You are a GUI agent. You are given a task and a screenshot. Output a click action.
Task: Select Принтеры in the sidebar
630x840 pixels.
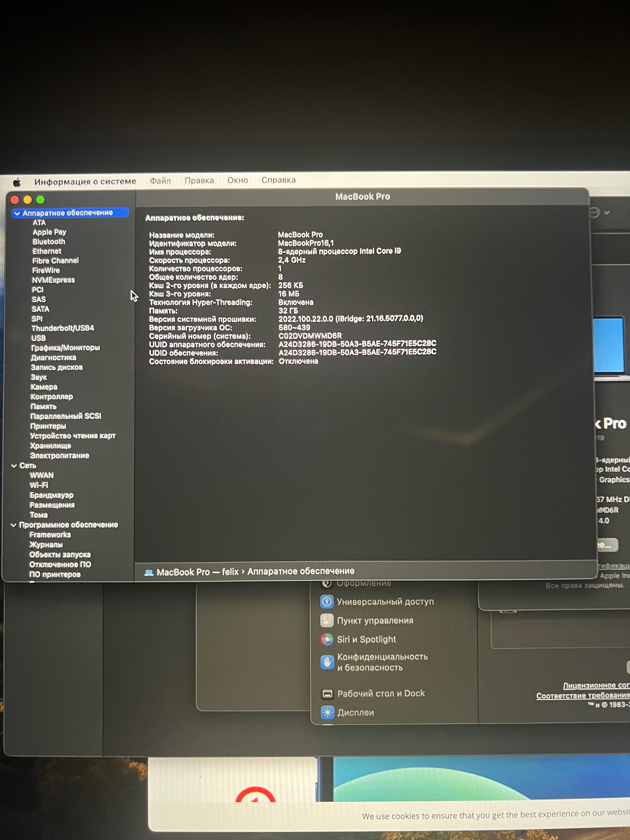pyautogui.click(x=48, y=426)
